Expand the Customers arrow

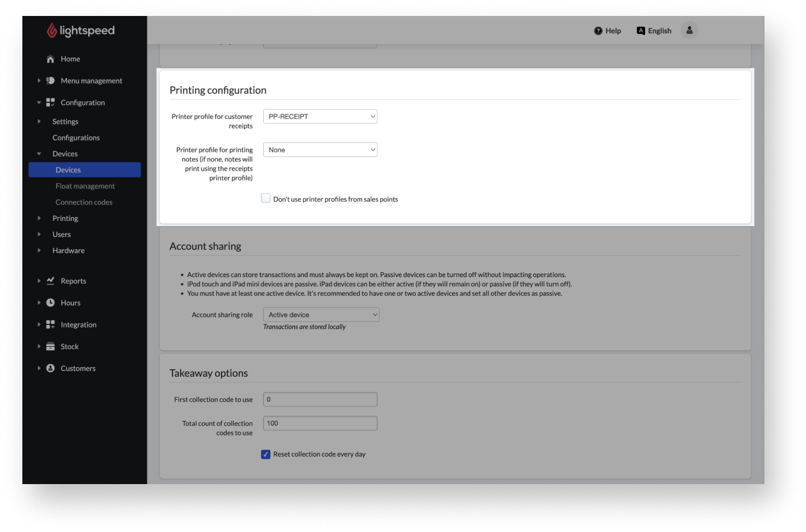[x=39, y=369]
